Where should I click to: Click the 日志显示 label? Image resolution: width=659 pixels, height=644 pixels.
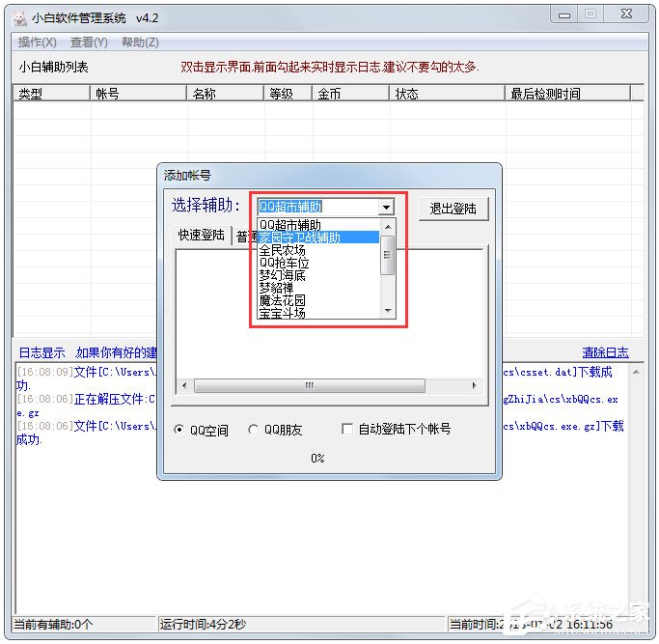click(x=42, y=352)
